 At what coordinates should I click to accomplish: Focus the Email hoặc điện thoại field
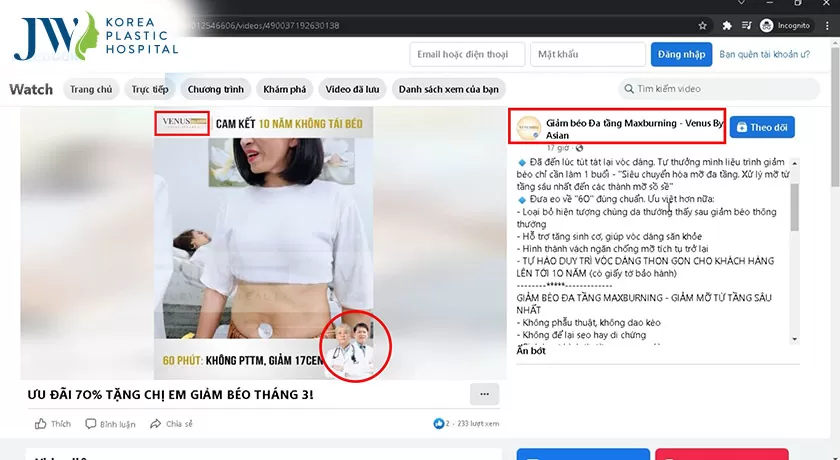coord(467,54)
